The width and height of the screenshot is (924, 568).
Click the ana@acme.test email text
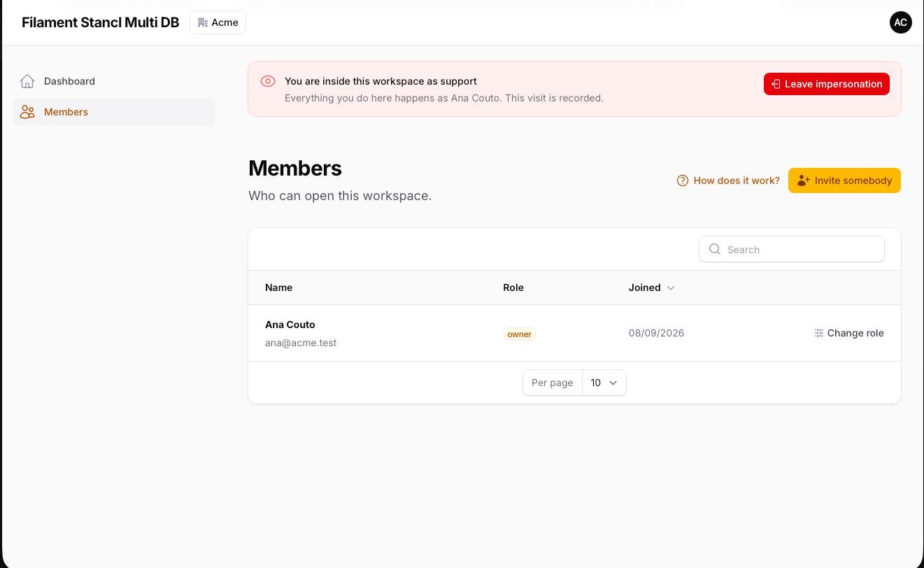[301, 343]
